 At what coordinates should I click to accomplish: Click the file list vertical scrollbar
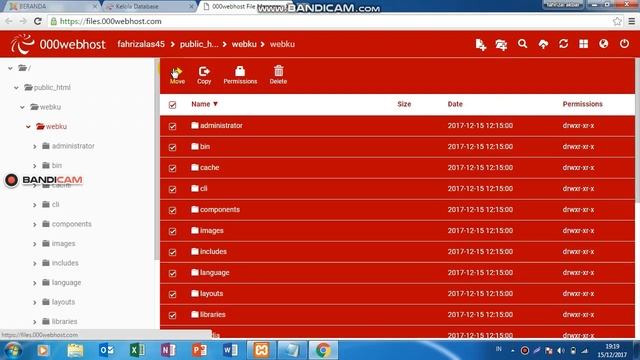(x=638, y=131)
